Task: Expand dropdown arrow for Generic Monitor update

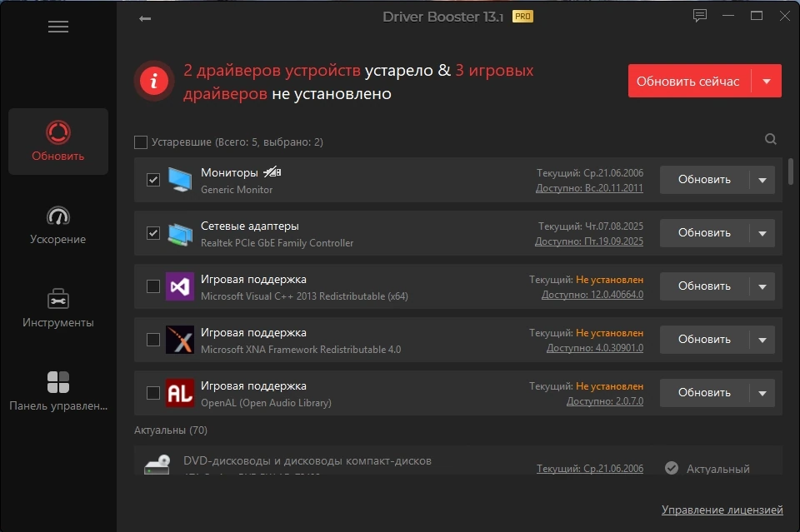Action: 762,180
